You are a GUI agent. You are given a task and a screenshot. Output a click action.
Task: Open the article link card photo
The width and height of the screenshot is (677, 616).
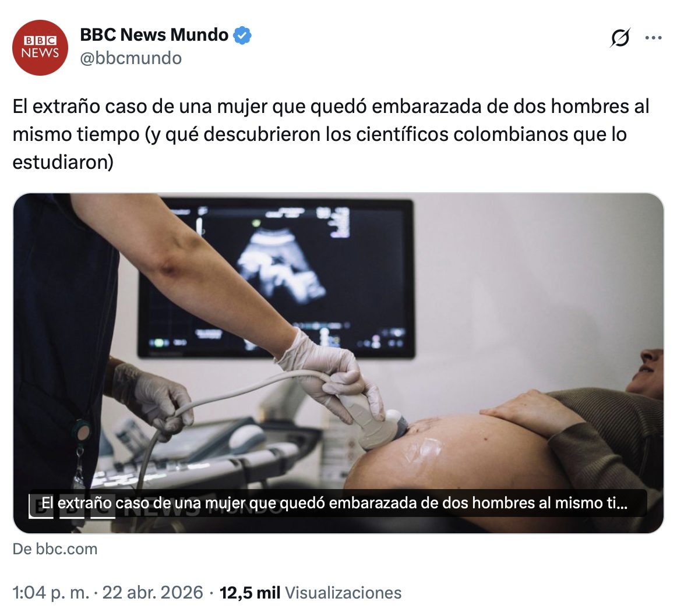coord(338,363)
